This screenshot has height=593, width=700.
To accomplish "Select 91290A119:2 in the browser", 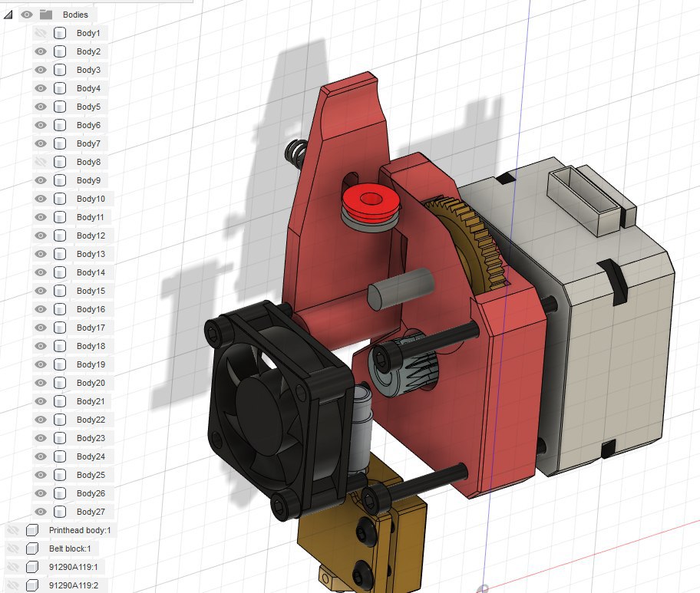I will pyautogui.click(x=74, y=585).
